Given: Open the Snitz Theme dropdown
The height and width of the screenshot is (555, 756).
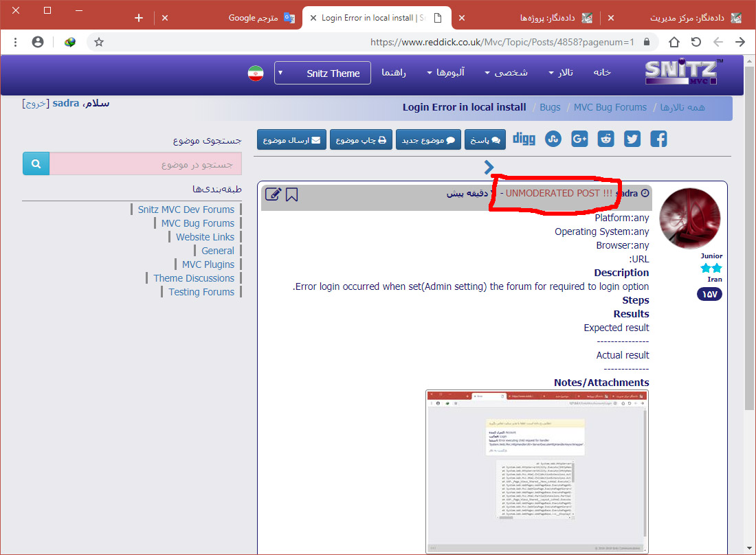Looking at the screenshot, I should (322, 73).
